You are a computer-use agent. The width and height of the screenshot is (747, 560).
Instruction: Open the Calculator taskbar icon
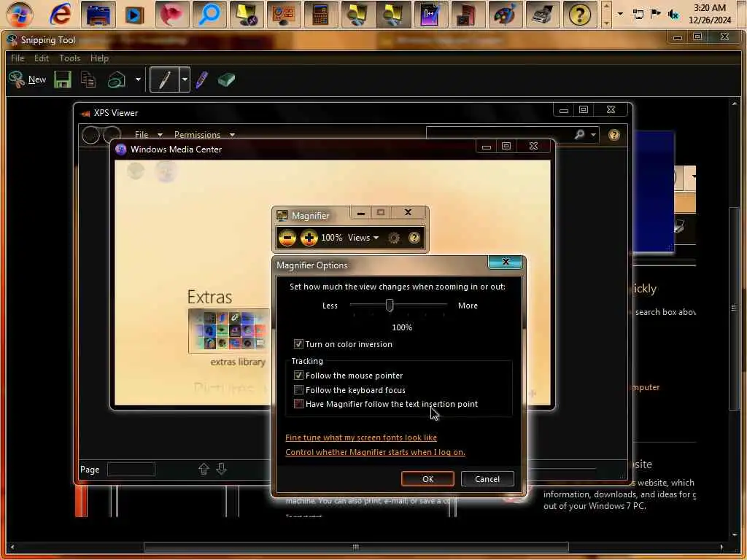(321, 15)
